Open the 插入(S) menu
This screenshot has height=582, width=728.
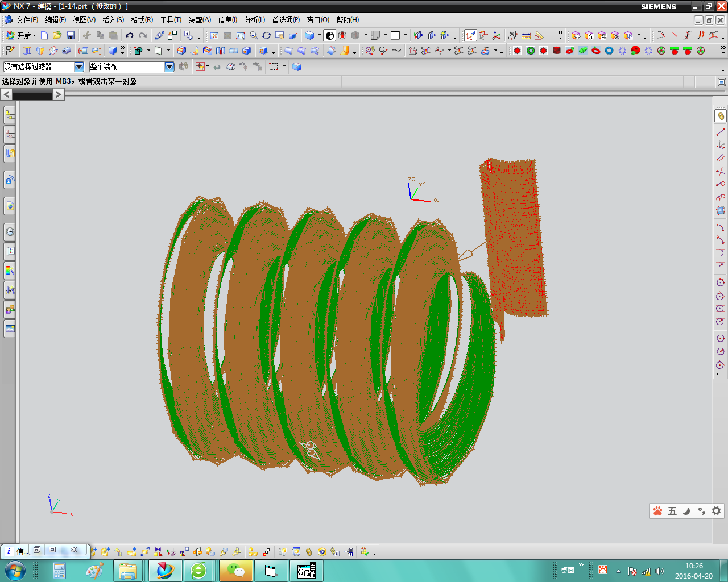point(113,20)
